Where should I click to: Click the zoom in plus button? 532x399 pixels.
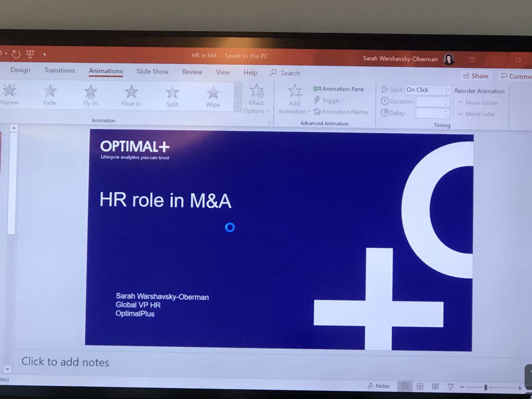[x=520, y=388]
